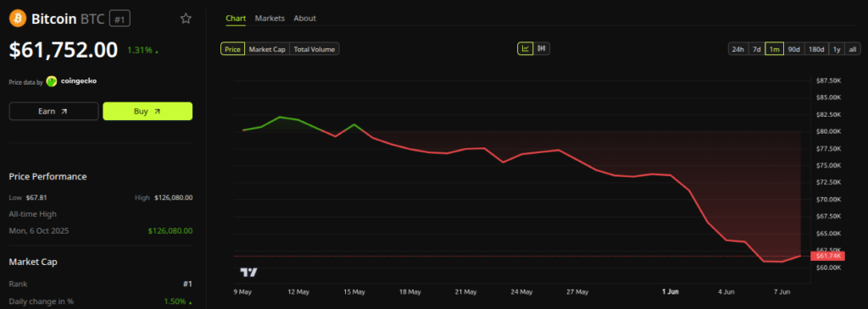The height and width of the screenshot is (309, 868).
Task: Click the $61.74K current price label
Action: (x=827, y=256)
